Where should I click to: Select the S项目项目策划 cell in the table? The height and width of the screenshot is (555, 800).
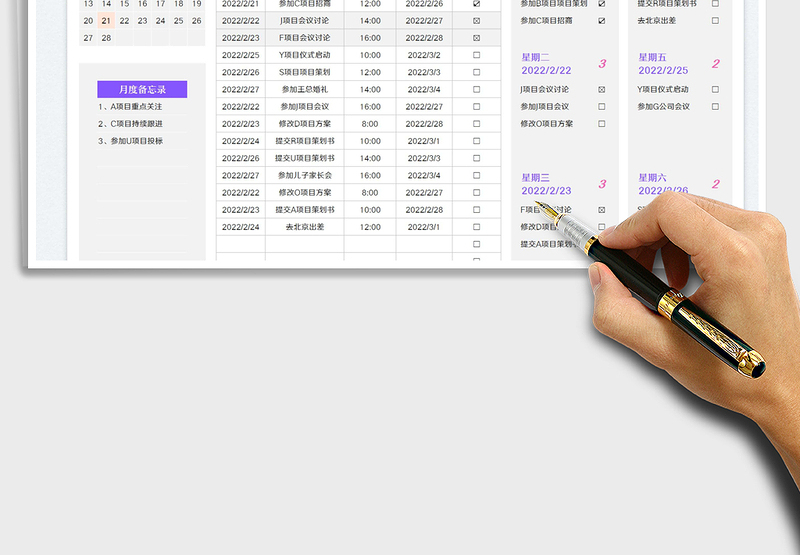(305, 72)
